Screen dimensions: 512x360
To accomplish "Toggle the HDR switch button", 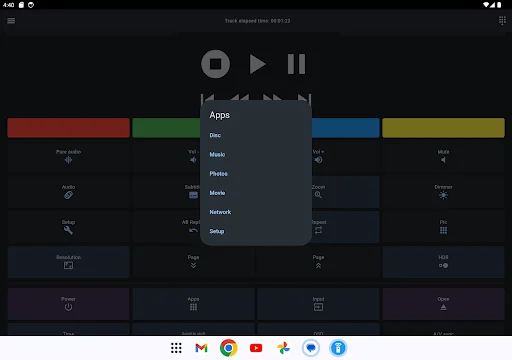I will pos(443,262).
